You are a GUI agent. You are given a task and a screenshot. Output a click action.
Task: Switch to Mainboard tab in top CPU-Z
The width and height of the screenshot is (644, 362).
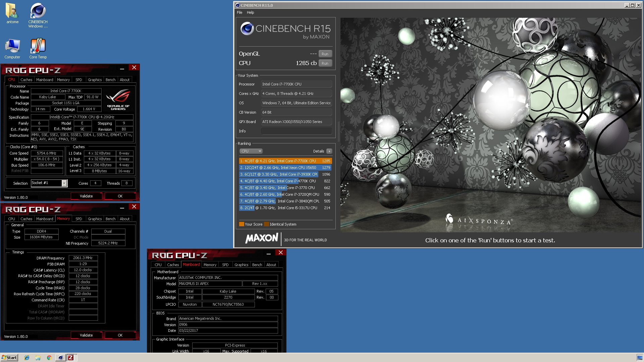tap(45, 80)
